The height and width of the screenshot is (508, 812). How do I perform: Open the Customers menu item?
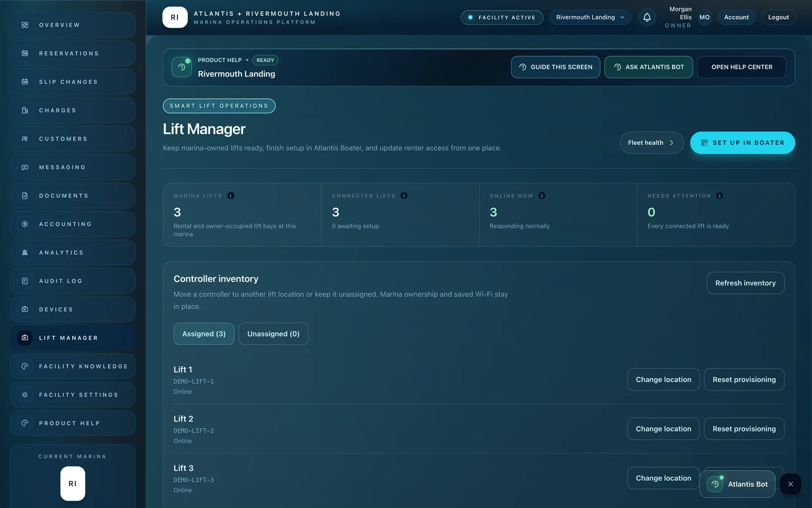[73, 139]
